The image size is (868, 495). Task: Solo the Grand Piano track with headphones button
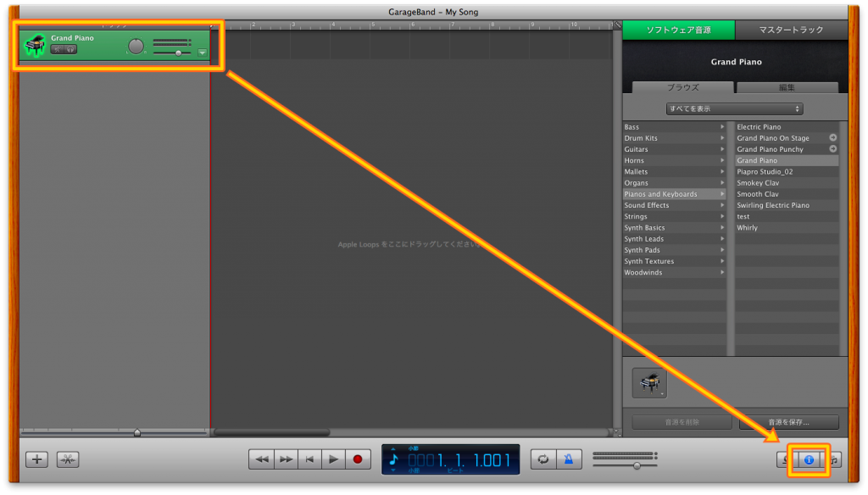(70, 49)
